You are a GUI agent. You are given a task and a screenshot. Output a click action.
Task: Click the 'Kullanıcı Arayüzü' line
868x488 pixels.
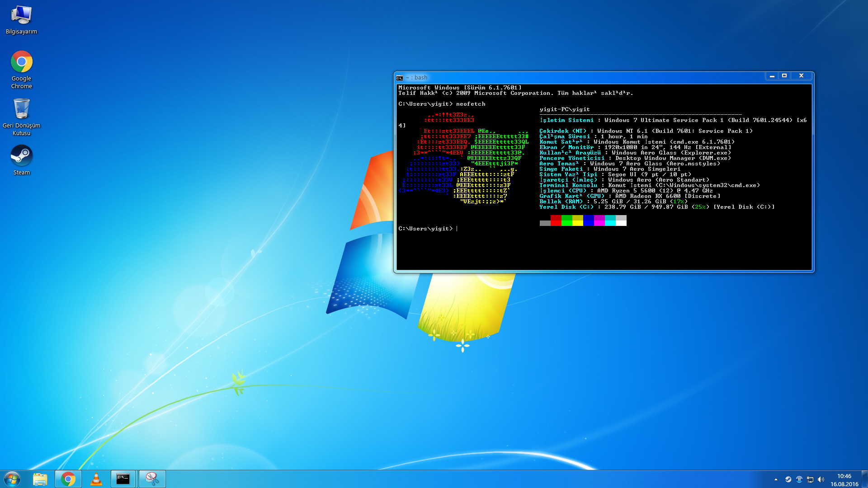pyautogui.click(x=635, y=153)
